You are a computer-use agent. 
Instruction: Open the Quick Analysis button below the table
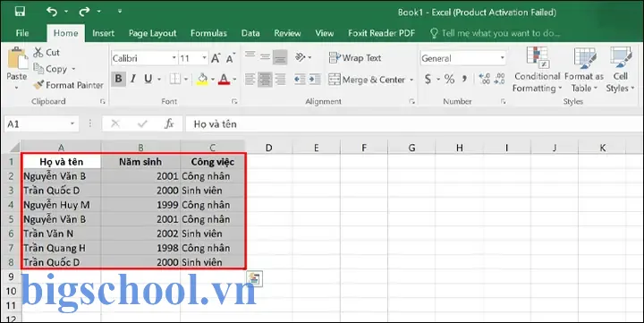pos(255,278)
